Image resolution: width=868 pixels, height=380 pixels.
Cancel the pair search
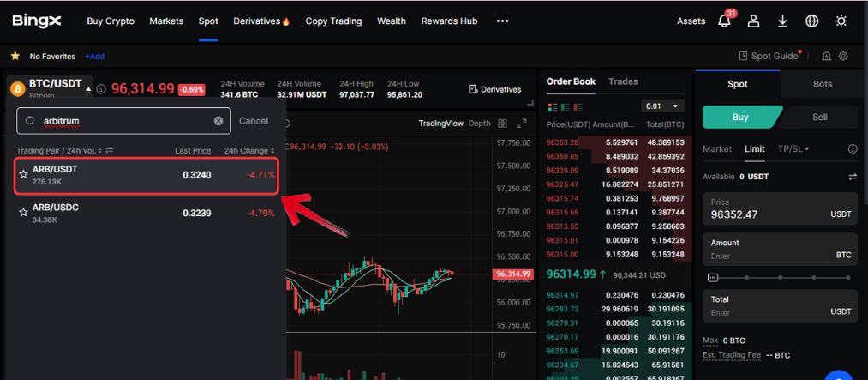(254, 121)
